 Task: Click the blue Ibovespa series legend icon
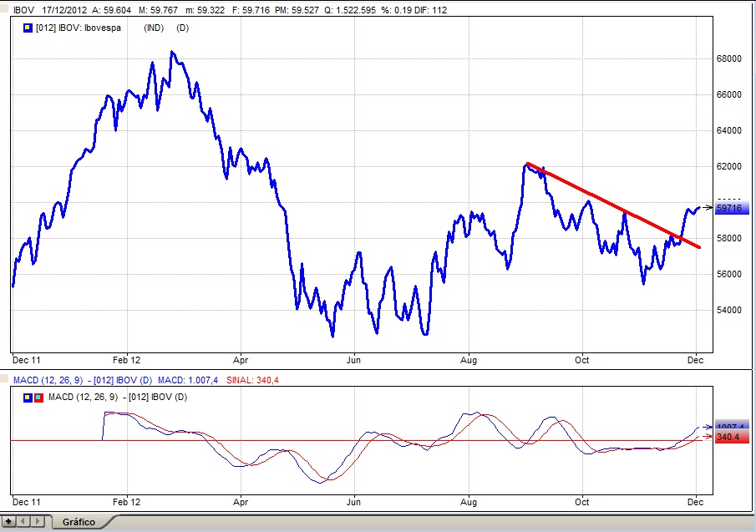28,28
